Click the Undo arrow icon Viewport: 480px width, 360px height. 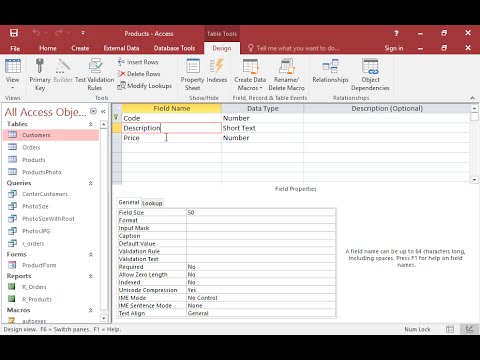pos(36,33)
